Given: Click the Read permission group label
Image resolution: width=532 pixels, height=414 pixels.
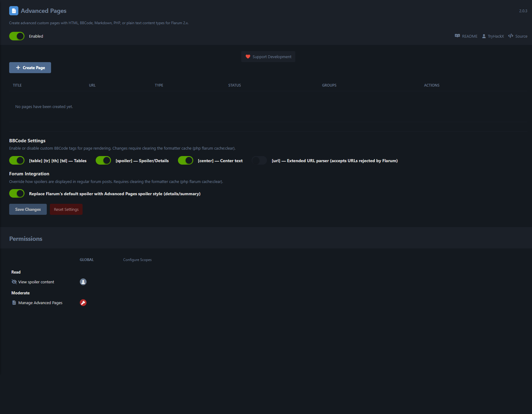Looking at the screenshot, I should [x=16, y=272].
